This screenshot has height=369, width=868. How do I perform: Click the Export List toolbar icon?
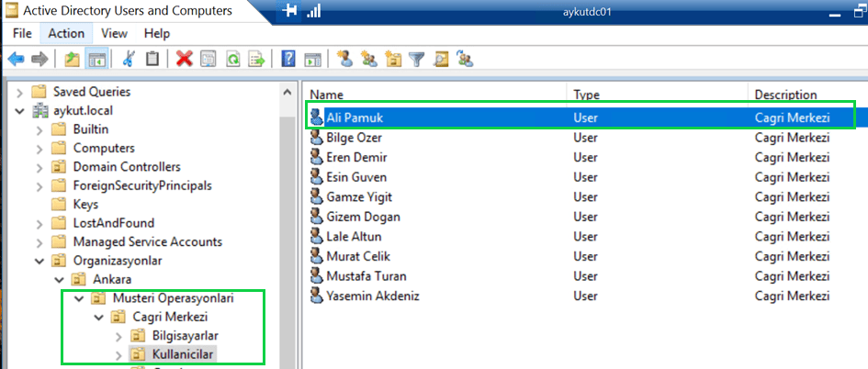click(257, 59)
